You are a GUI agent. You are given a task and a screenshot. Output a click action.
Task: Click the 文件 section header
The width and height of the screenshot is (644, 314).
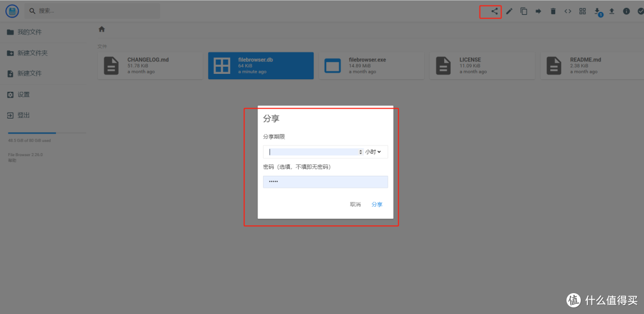(102, 46)
